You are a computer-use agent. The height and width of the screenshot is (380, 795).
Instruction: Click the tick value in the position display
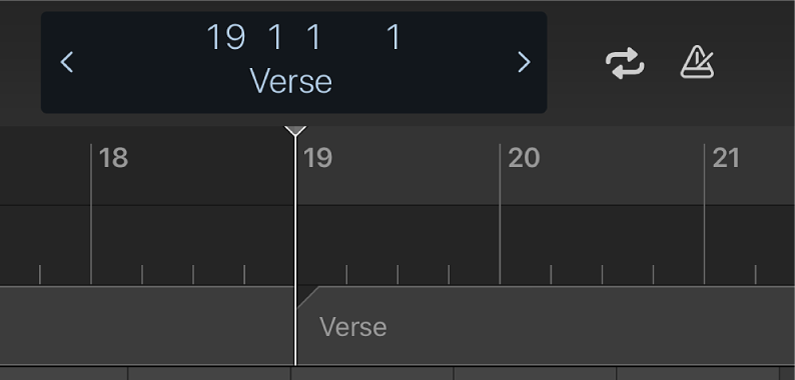394,37
